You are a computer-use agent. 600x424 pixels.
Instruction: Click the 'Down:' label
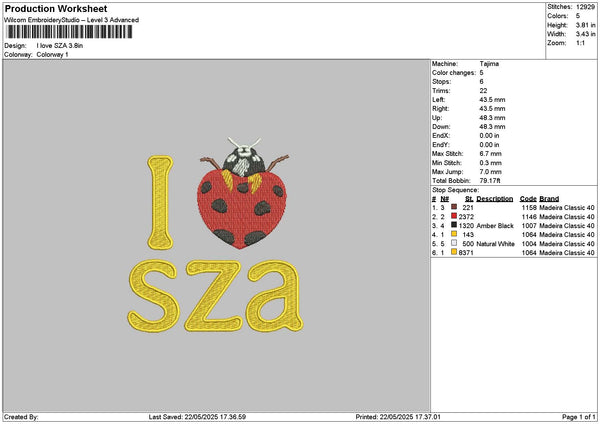click(441, 127)
